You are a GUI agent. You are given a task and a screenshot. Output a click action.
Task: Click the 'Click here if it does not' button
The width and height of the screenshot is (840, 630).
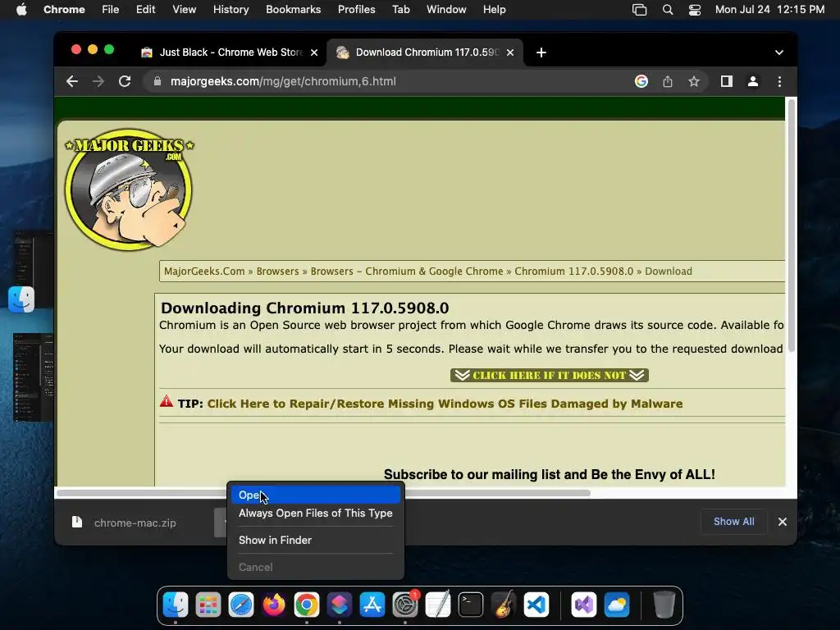coord(549,375)
